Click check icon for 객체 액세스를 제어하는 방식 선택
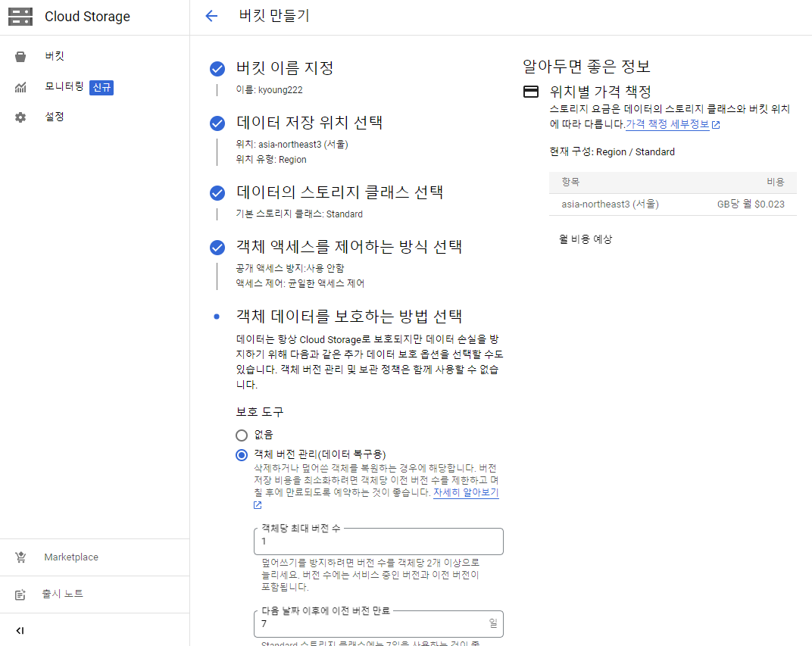This screenshot has width=812, height=646. coord(217,248)
